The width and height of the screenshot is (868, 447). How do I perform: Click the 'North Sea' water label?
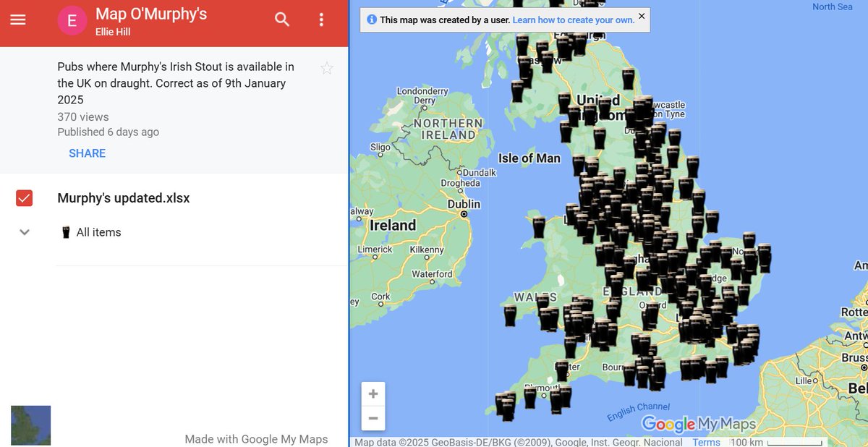pyautogui.click(x=833, y=7)
